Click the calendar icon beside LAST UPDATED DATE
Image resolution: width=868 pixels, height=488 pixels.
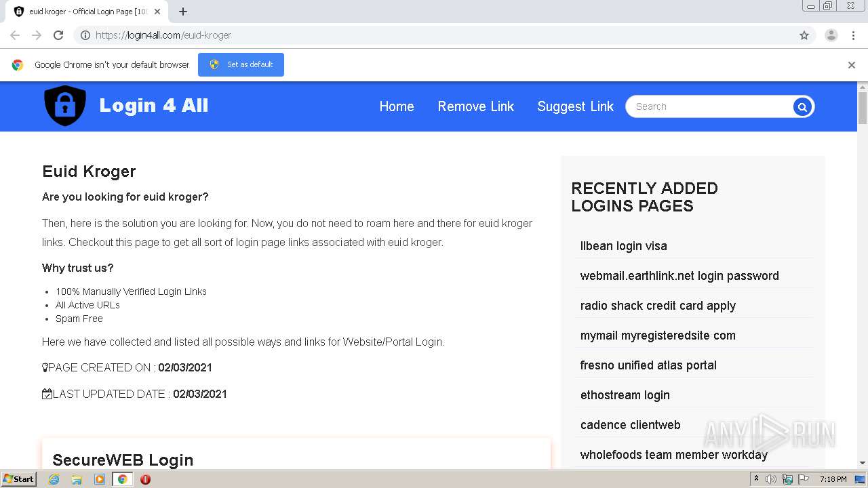tap(47, 394)
